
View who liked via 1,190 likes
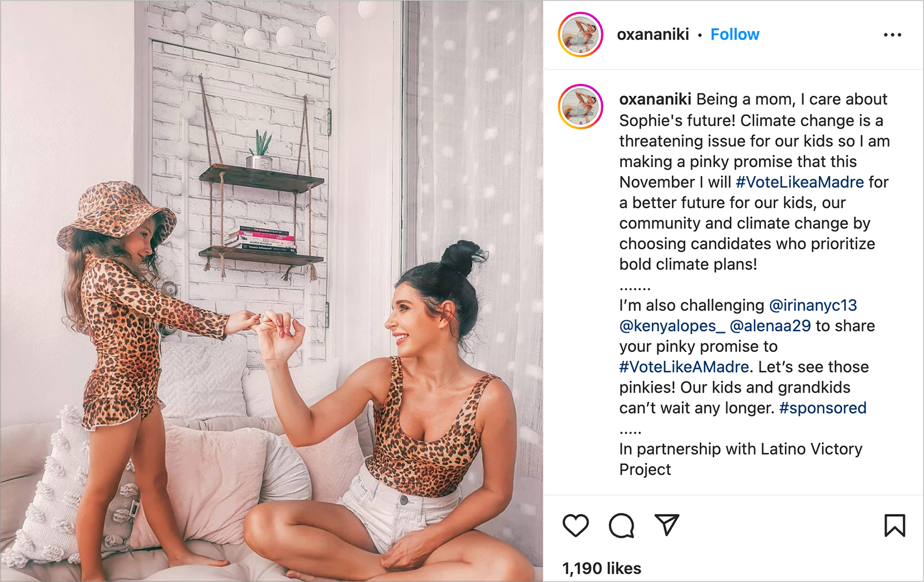tap(602, 569)
